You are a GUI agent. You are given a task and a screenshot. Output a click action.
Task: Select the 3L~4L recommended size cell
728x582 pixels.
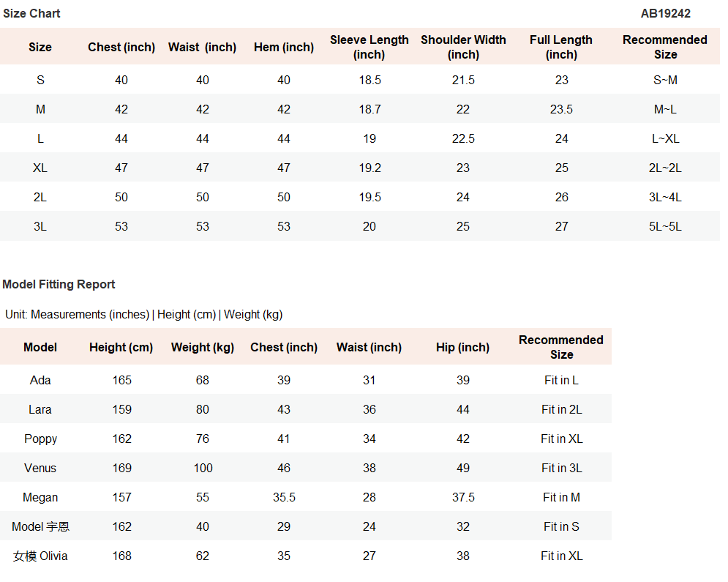click(x=665, y=197)
